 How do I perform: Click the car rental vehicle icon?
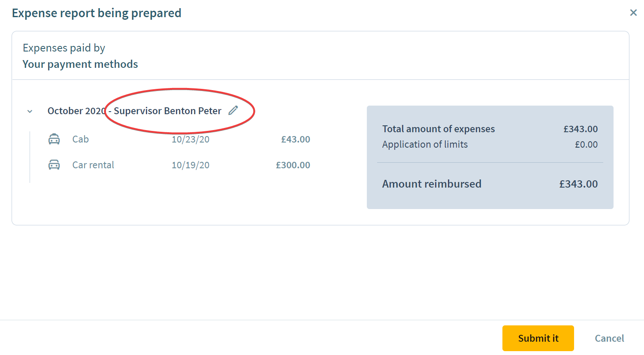(x=54, y=165)
